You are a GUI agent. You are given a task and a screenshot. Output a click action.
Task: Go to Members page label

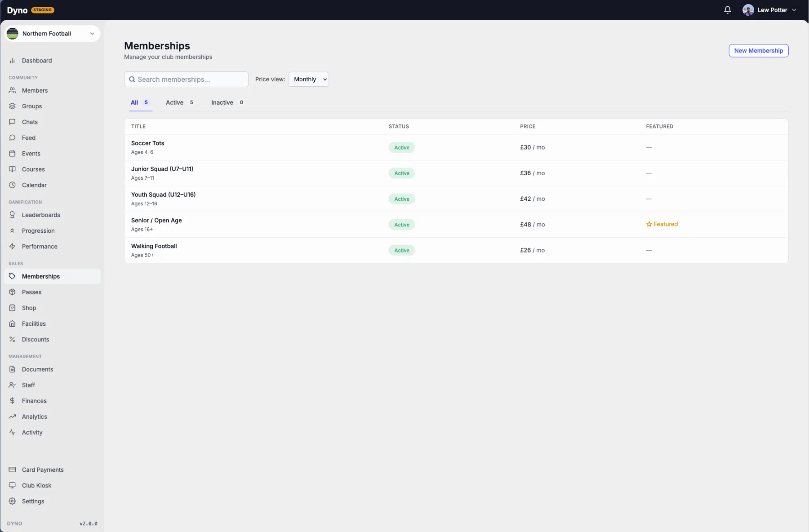pos(35,90)
